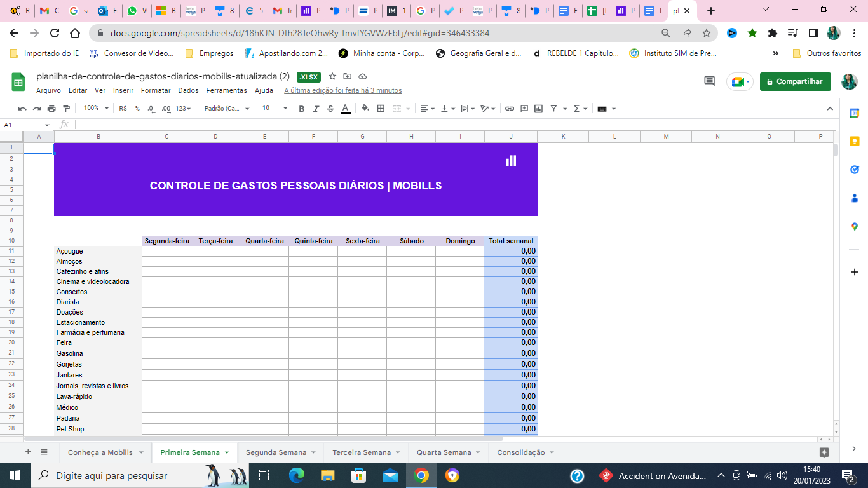This screenshot has height=488, width=868.
Task: Format as currency with R$ button
Action: click(123, 109)
